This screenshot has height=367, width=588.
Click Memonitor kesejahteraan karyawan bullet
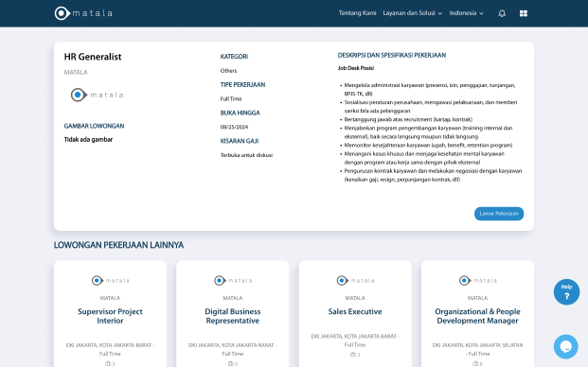click(x=428, y=145)
